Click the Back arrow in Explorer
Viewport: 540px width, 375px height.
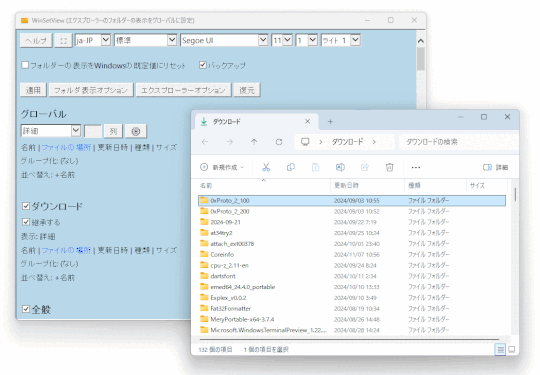tap(205, 142)
